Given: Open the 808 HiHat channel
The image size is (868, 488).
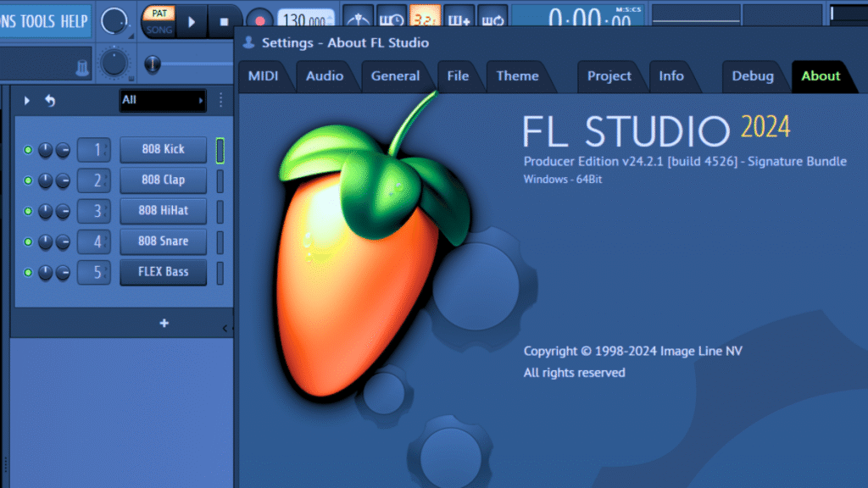Looking at the screenshot, I should [164, 211].
